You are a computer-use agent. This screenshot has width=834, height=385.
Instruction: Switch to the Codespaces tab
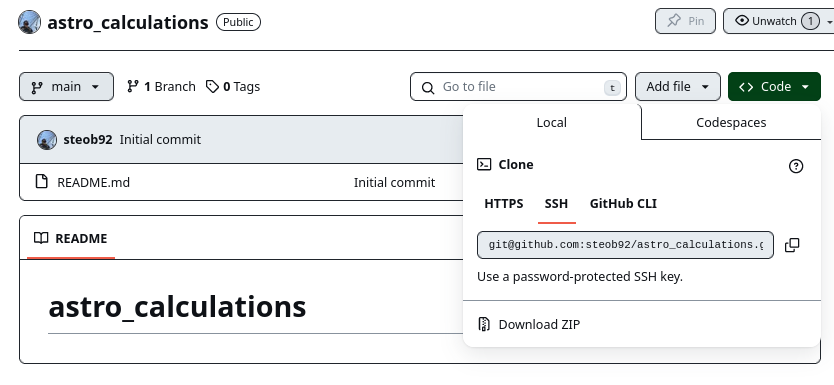click(x=731, y=122)
